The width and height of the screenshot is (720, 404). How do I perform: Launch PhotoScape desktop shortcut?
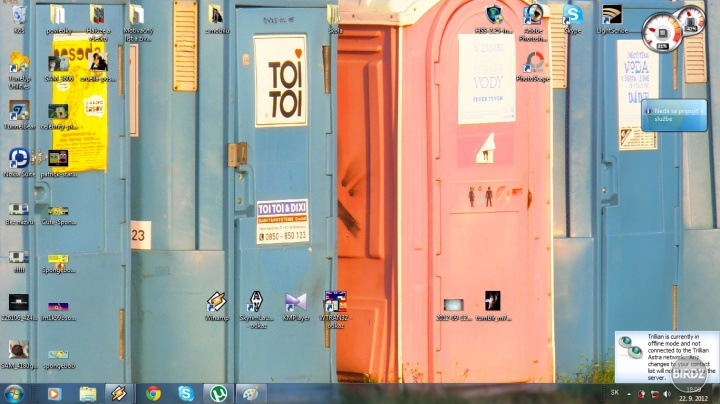pyautogui.click(x=533, y=67)
